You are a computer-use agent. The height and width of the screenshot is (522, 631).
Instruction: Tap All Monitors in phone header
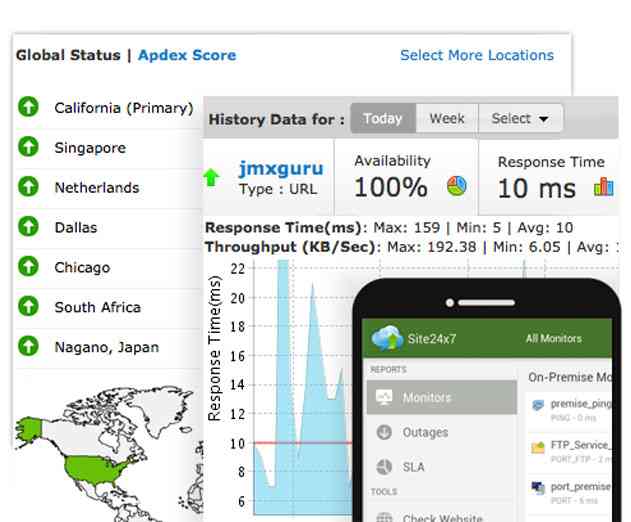554,338
